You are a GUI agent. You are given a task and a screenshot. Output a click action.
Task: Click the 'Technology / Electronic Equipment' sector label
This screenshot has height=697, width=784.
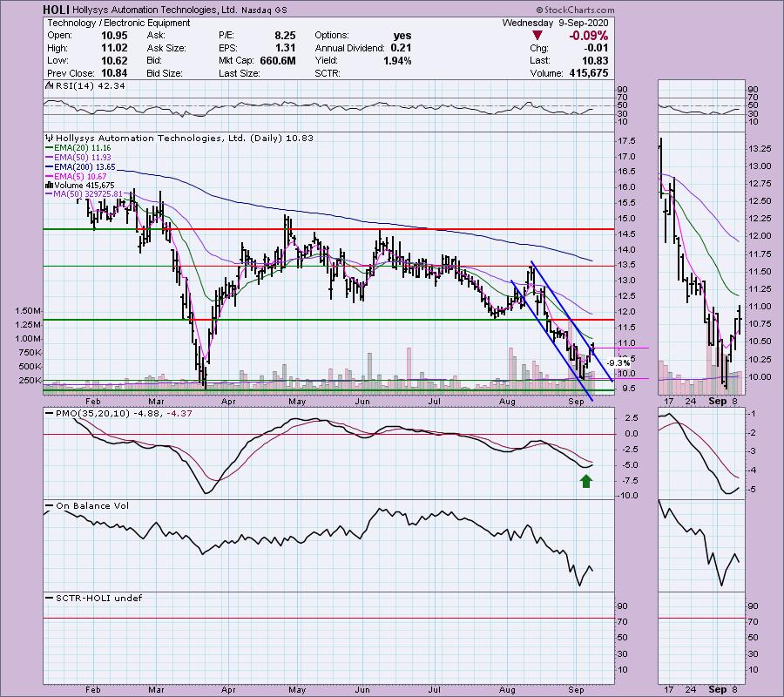coord(118,23)
